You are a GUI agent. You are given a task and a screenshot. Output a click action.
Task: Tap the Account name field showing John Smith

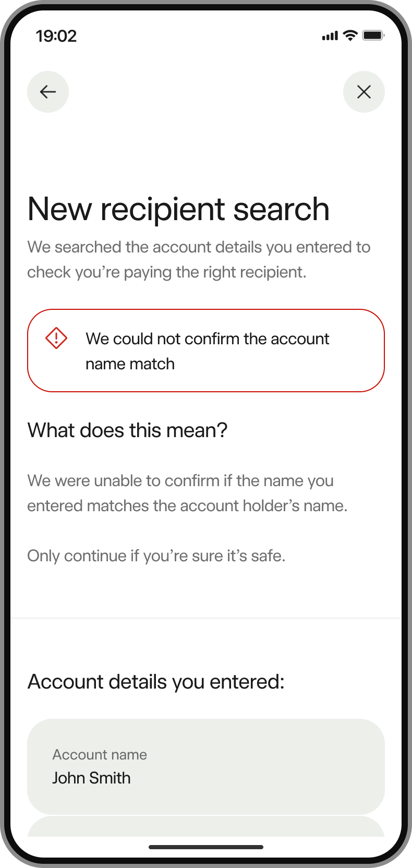[x=206, y=766]
